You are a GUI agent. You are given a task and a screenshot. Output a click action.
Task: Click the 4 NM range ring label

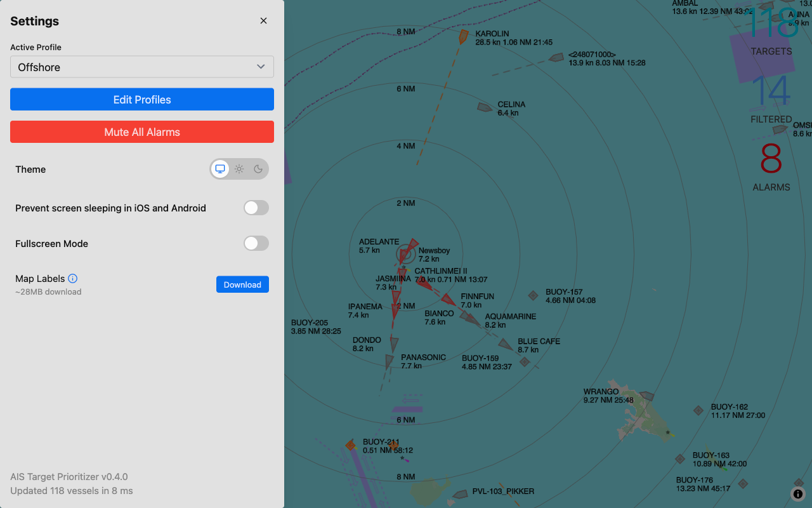point(406,146)
